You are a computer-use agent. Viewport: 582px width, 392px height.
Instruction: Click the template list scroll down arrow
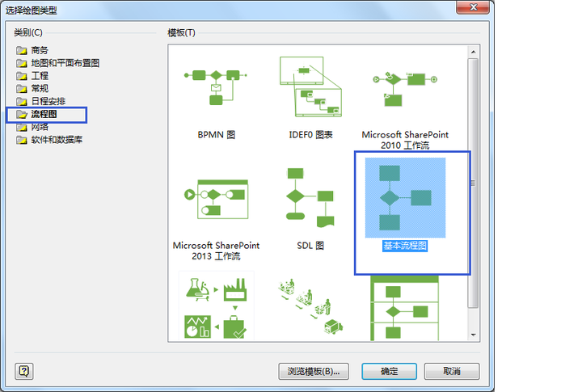[x=473, y=335]
